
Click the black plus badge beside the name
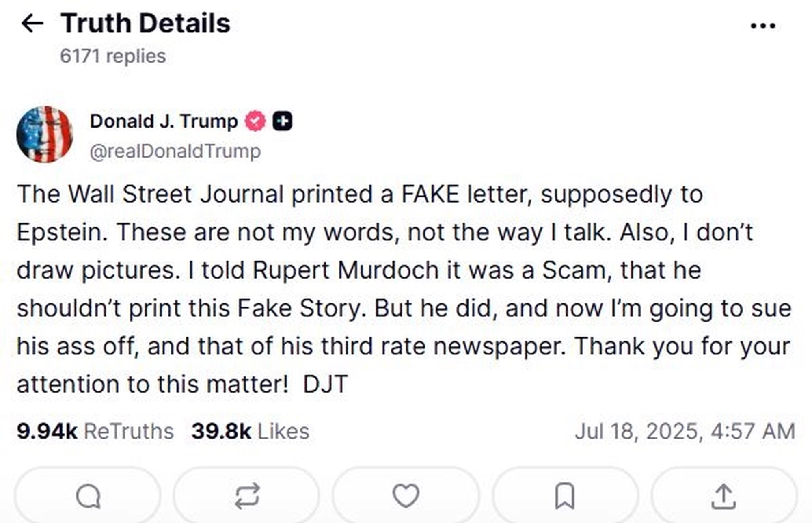coord(282,121)
